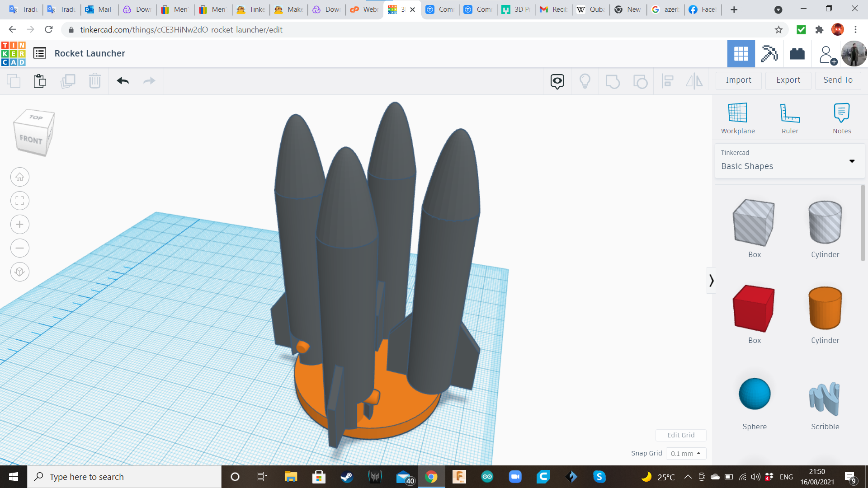Switch to Blocks view with the pickaxe
The height and width of the screenshot is (488, 868).
click(x=769, y=54)
